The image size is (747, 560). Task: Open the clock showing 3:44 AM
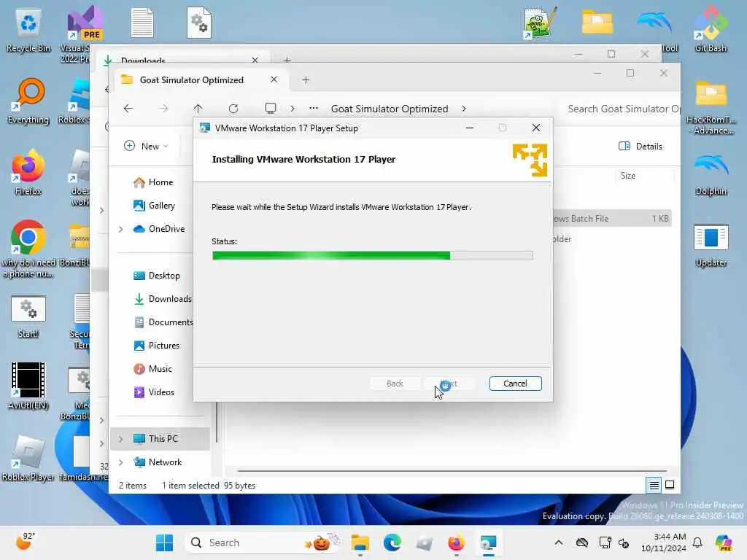click(663, 542)
